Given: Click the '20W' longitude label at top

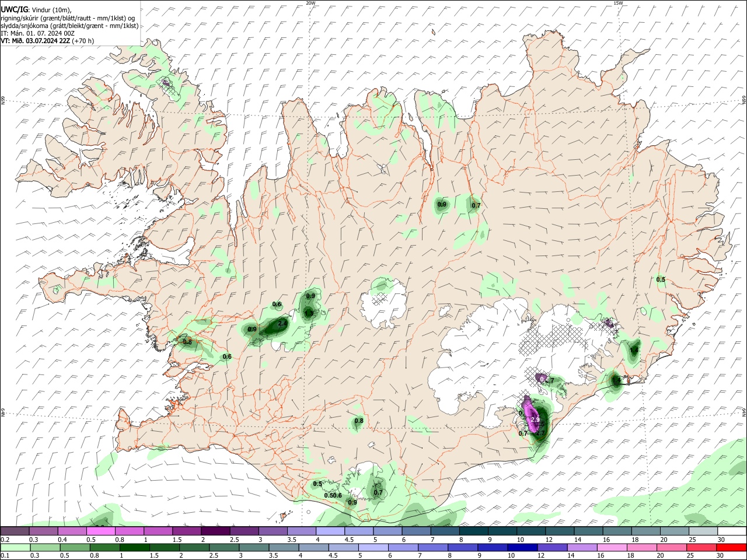Looking at the screenshot, I should point(310,3).
